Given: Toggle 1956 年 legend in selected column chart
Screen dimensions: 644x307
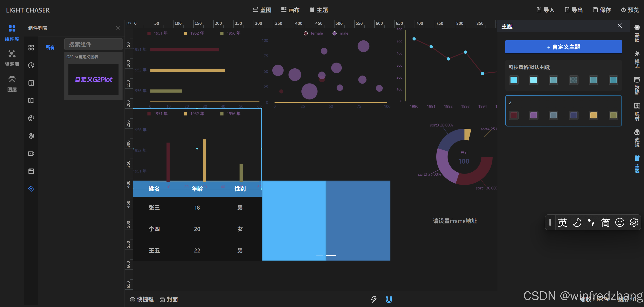Looking at the screenshot, I should coord(230,114).
